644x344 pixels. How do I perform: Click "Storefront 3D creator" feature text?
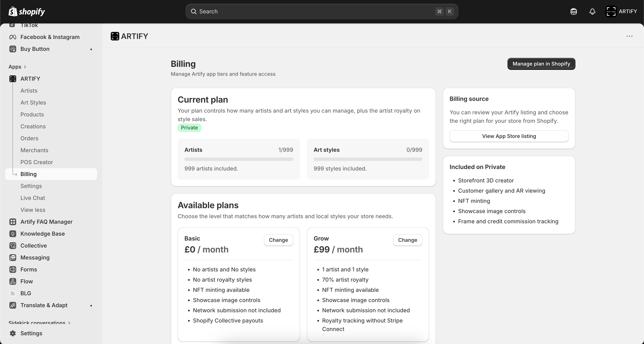click(486, 181)
